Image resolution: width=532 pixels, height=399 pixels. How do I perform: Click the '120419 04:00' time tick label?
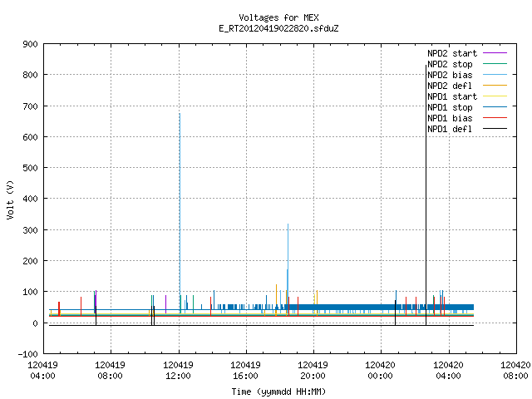(42, 371)
